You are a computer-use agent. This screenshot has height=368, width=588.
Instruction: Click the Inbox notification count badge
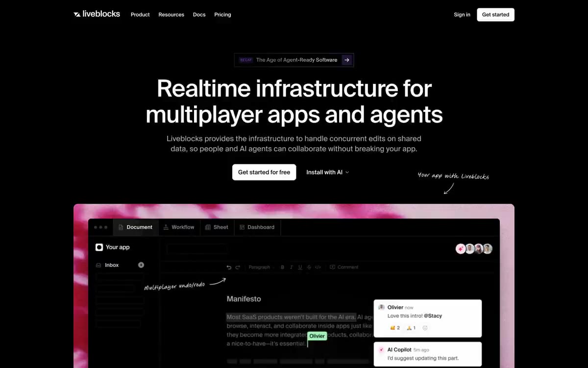(141, 265)
